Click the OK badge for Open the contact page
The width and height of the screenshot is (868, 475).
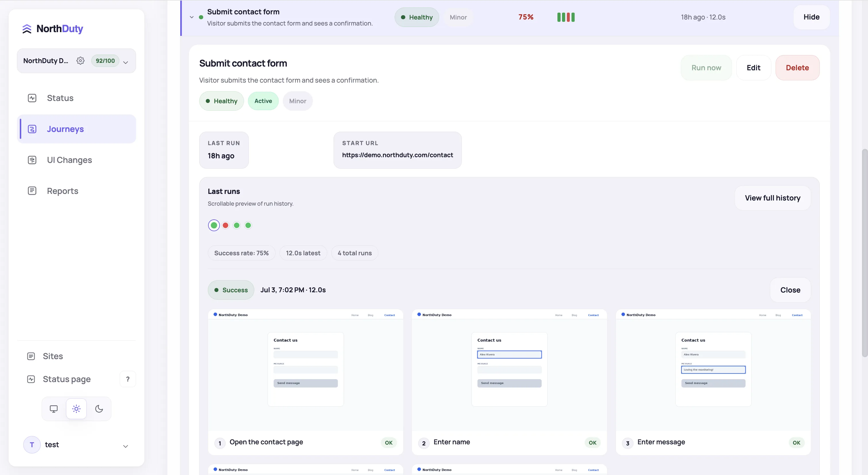pyautogui.click(x=389, y=443)
